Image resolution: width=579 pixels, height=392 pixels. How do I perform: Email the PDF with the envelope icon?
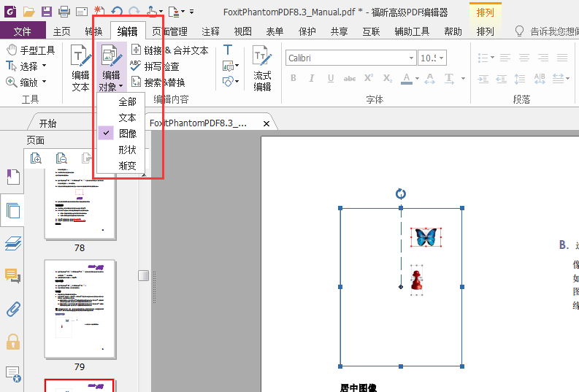[82, 12]
